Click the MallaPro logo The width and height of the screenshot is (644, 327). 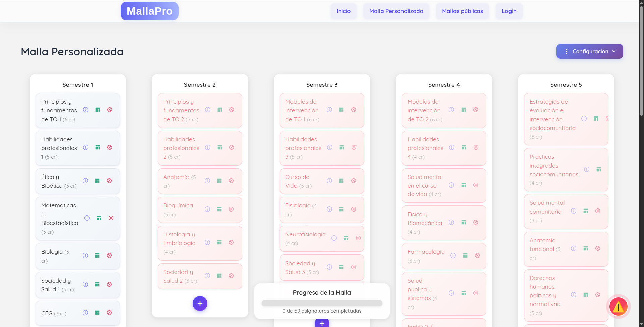150,11
